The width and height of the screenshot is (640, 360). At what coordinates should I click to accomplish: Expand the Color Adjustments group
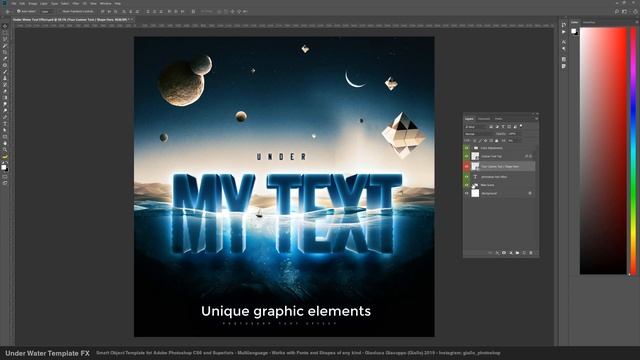click(x=472, y=148)
